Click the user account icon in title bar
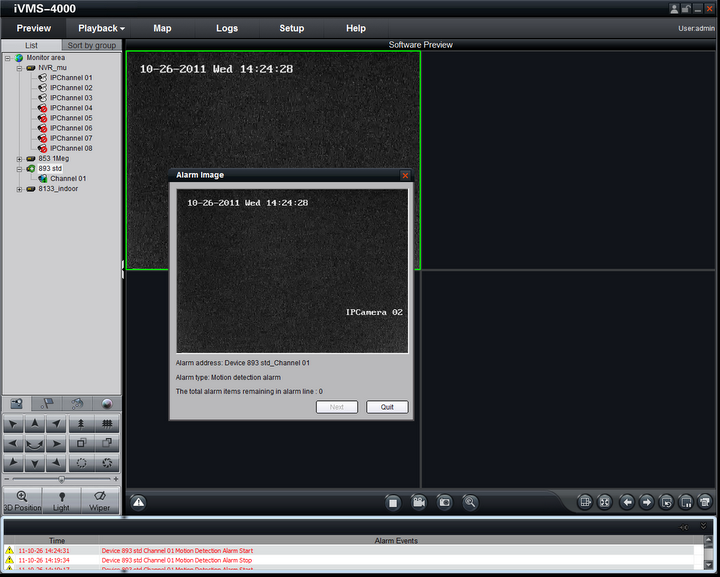The image size is (720, 577). [x=674, y=8]
